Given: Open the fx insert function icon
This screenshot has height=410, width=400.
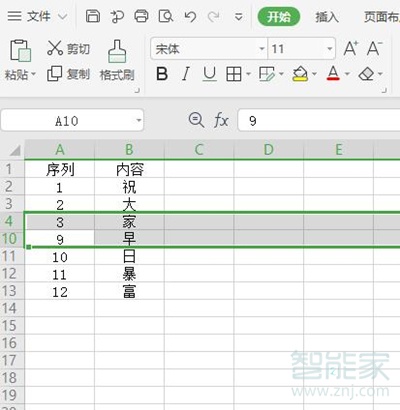Looking at the screenshot, I should pos(221,120).
